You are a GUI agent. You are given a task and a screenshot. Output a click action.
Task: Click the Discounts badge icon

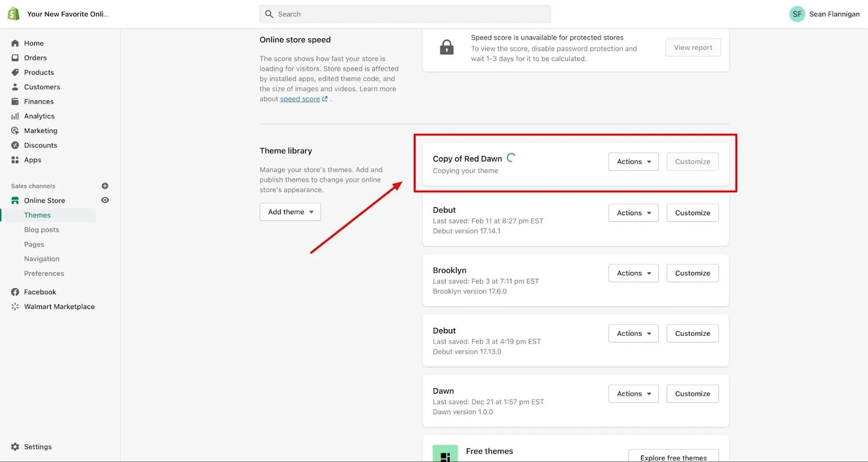(x=15, y=145)
